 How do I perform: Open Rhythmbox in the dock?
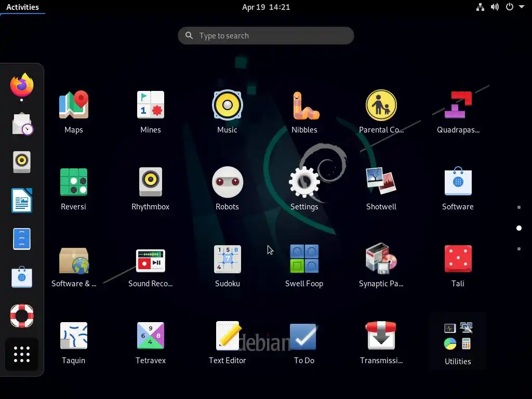pos(22,162)
